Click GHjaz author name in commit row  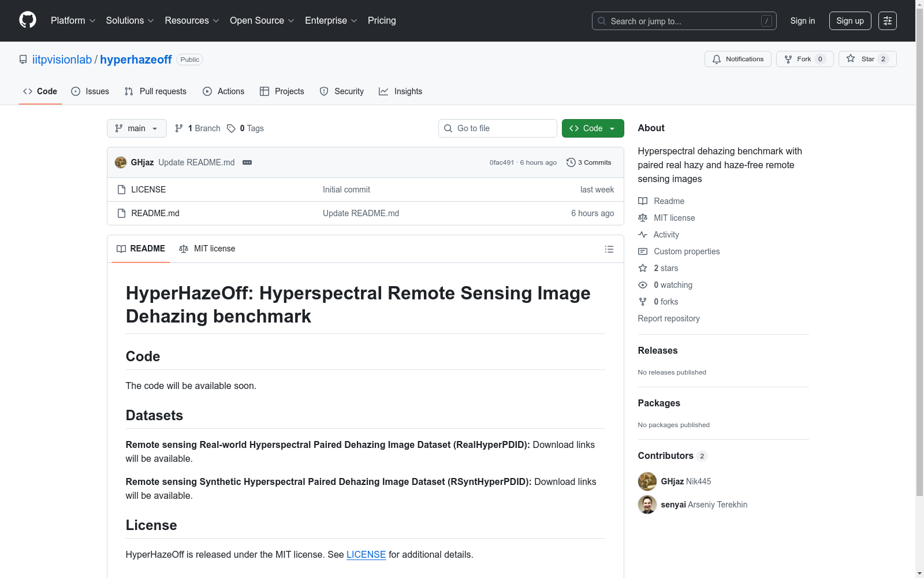tap(142, 162)
